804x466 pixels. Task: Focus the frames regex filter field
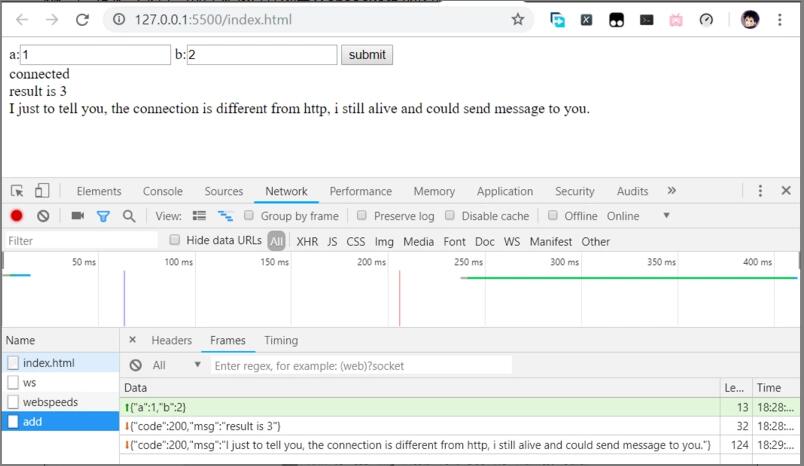click(361, 366)
